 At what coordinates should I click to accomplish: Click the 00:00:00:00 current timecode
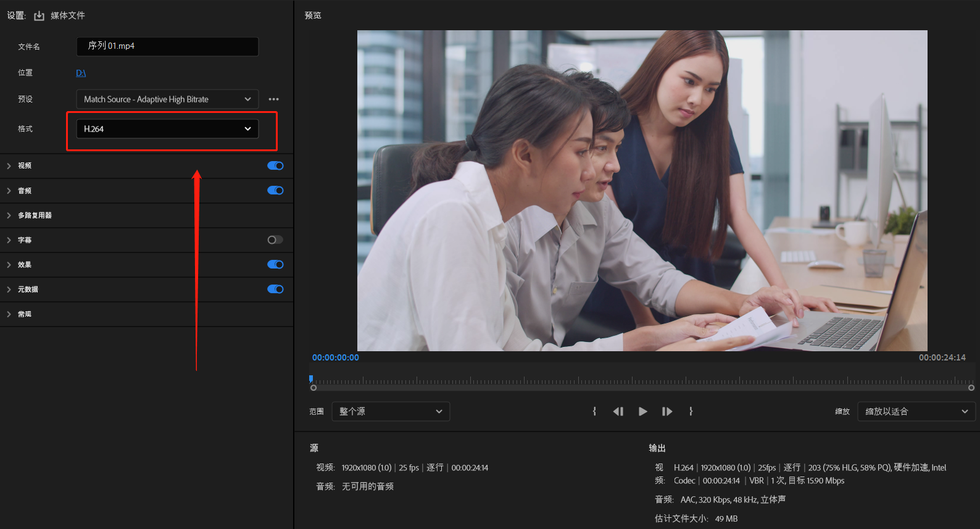coord(336,357)
